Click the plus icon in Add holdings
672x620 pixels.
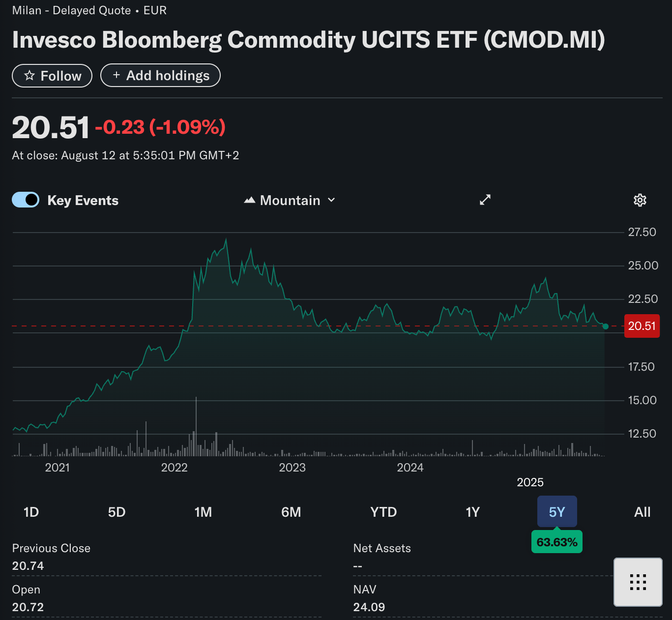click(117, 75)
